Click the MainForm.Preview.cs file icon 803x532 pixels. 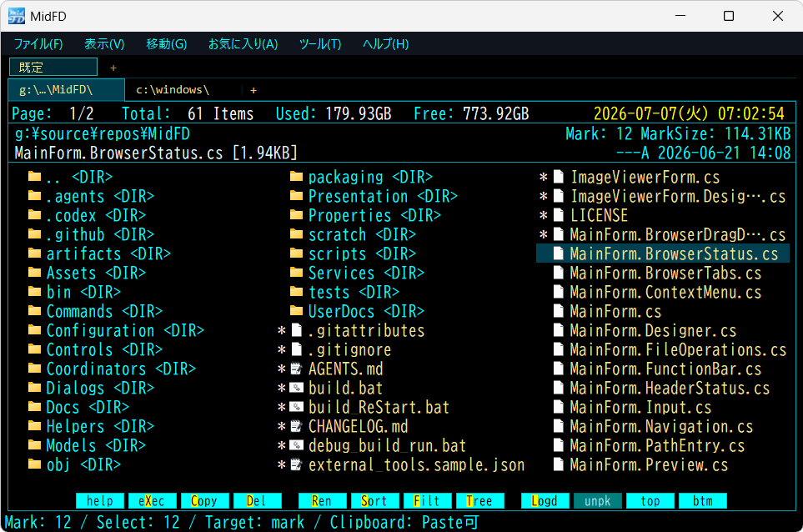pos(559,464)
